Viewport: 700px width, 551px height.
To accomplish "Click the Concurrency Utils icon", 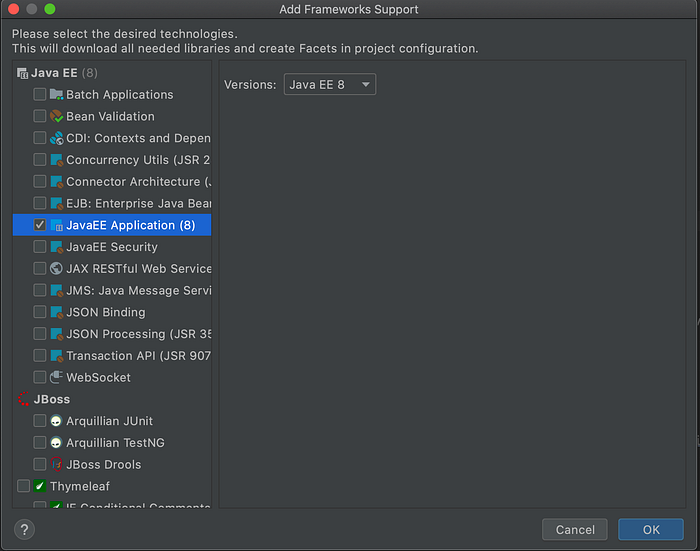I will pyautogui.click(x=56, y=160).
